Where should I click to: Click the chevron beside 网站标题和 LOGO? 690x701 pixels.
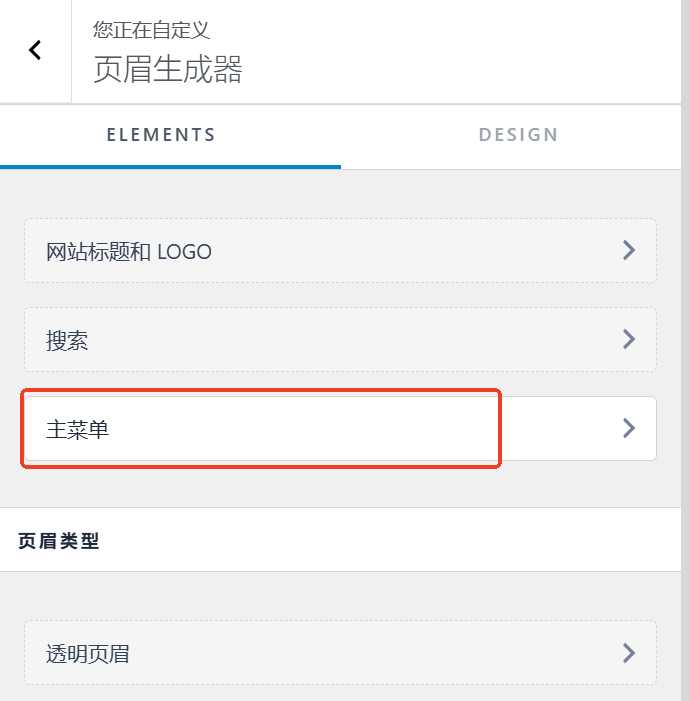coord(629,250)
